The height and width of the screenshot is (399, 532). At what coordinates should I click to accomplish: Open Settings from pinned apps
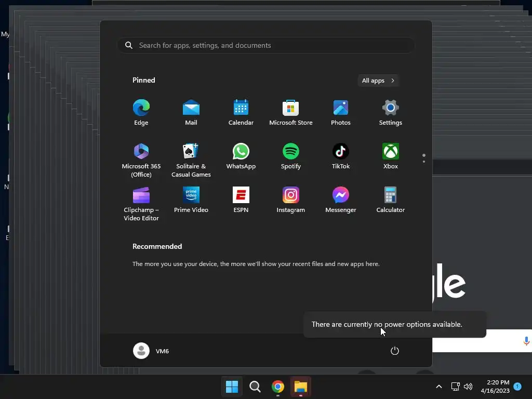pyautogui.click(x=391, y=112)
